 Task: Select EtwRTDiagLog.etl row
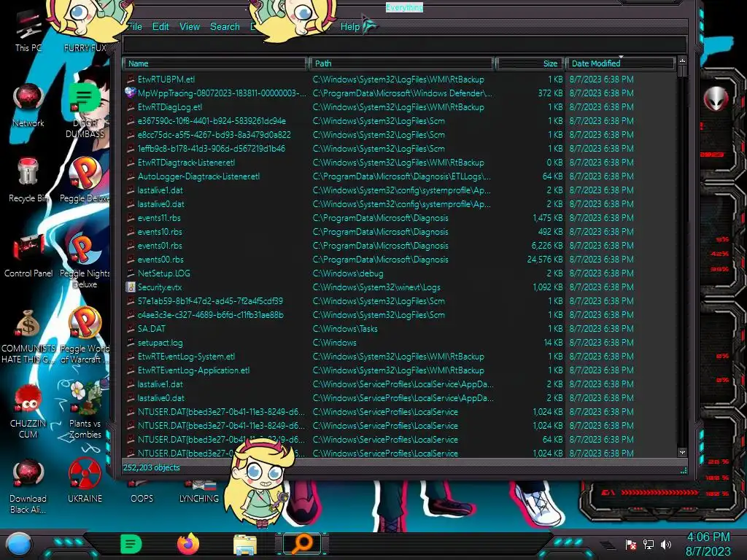tap(400, 107)
